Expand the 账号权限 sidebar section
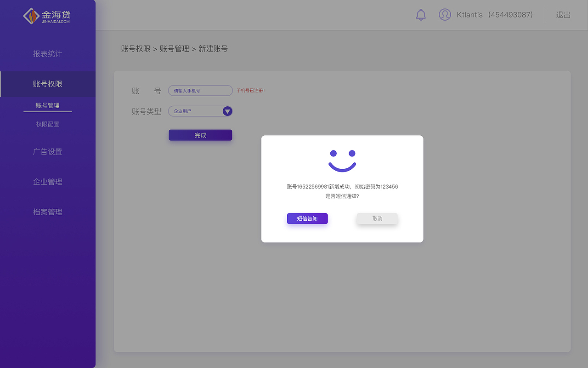 [x=48, y=84]
